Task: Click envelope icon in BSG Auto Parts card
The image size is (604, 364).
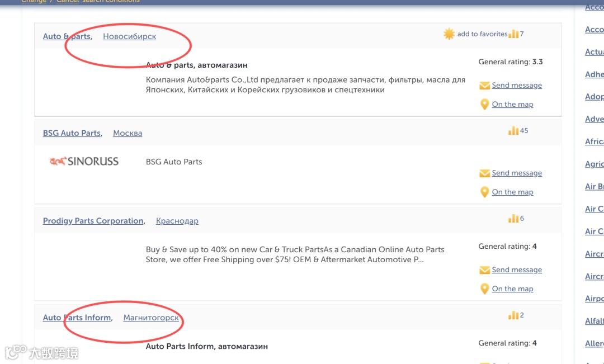Action: point(484,173)
